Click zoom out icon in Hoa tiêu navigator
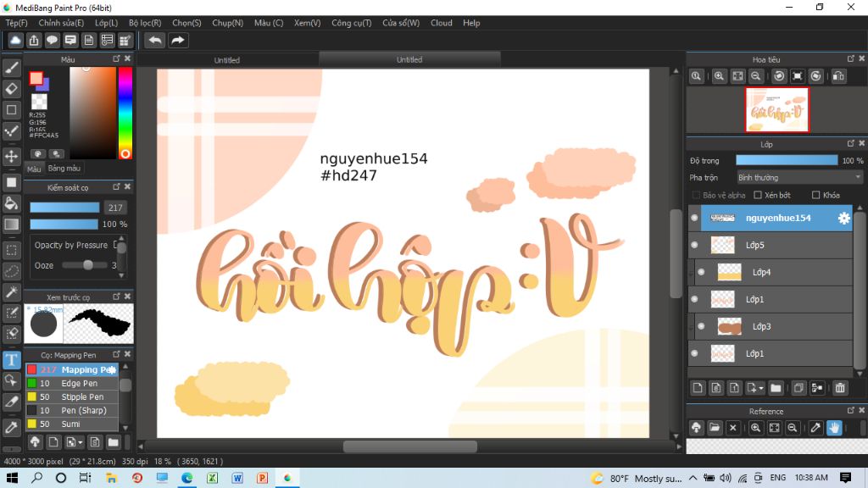Viewport: 868px width, 488px height. coord(755,75)
